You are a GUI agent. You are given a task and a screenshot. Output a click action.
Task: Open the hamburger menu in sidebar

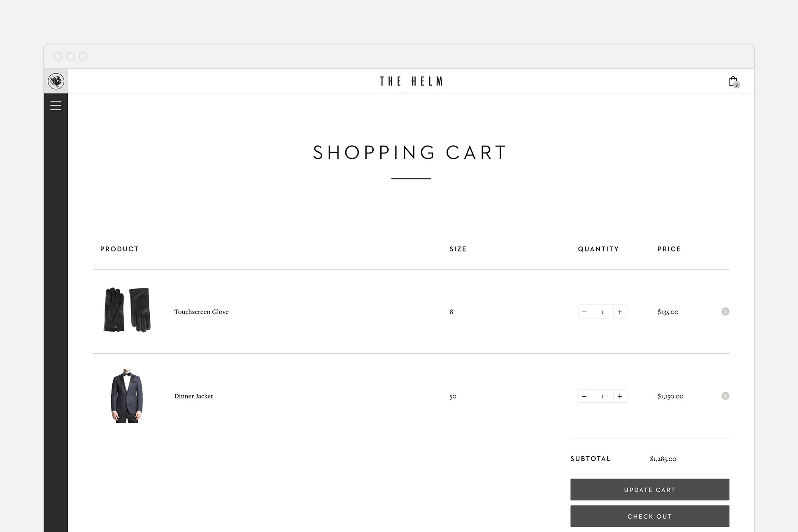click(x=56, y=106)
